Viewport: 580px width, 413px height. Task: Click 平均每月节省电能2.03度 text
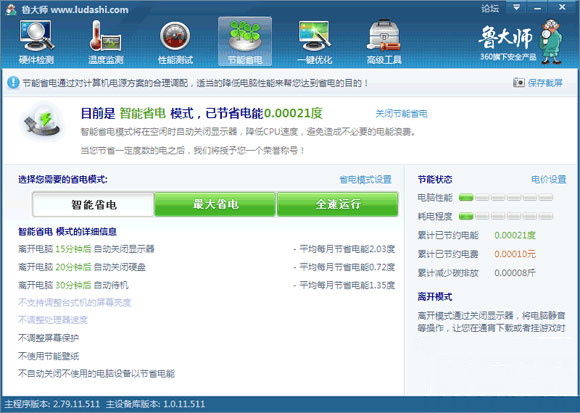click(x=347, y=249)
